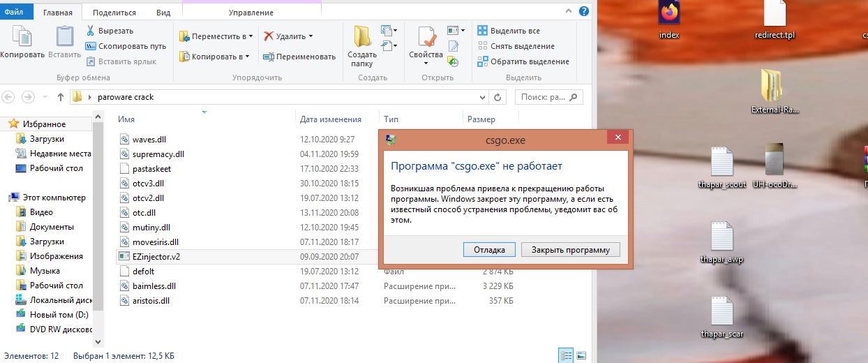Viewport: 868px width, 363px height.
Task: Open the address bar history dropdown
Action: 481,97
